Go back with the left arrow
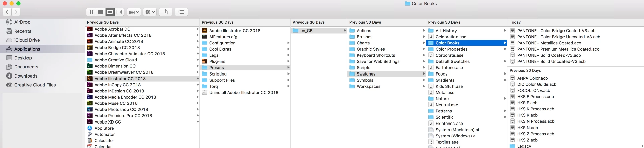The image size is (644, 148). 7,12
